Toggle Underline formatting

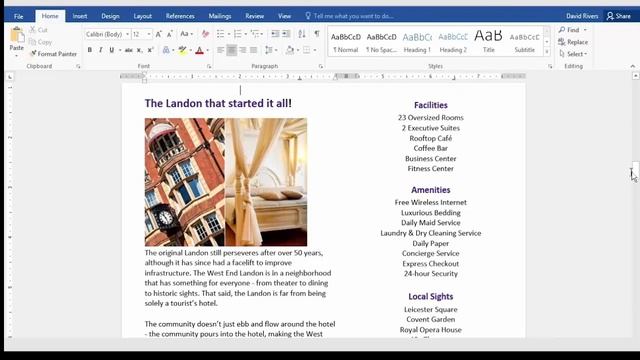coord(111,50)
